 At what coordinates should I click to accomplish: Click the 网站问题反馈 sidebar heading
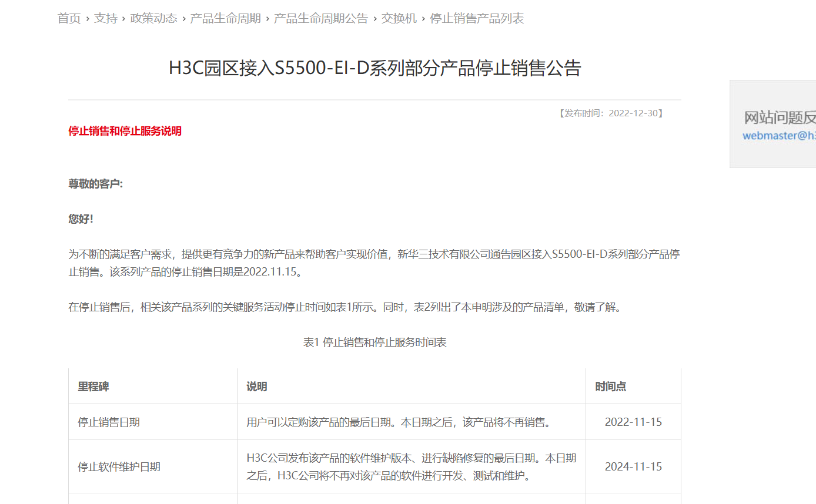point(780,117)
